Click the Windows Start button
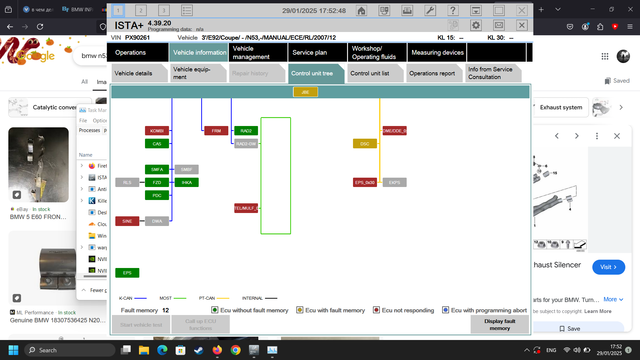640x360 pixels. [x=13, y=350]
